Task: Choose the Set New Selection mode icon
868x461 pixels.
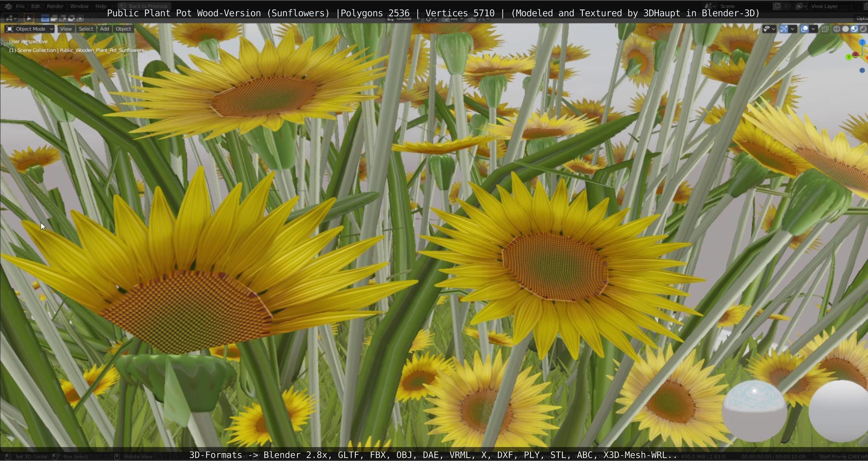Action: point(45,19)
